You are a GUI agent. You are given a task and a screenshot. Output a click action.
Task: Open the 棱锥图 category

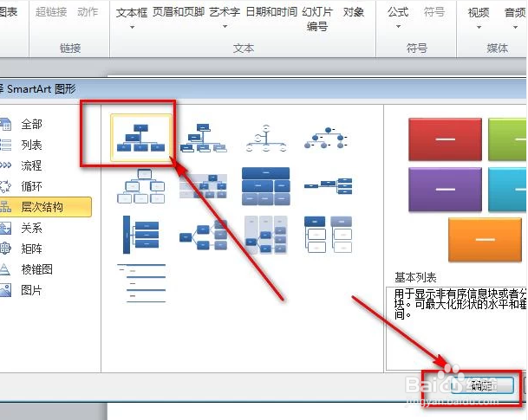coord(36,269)
